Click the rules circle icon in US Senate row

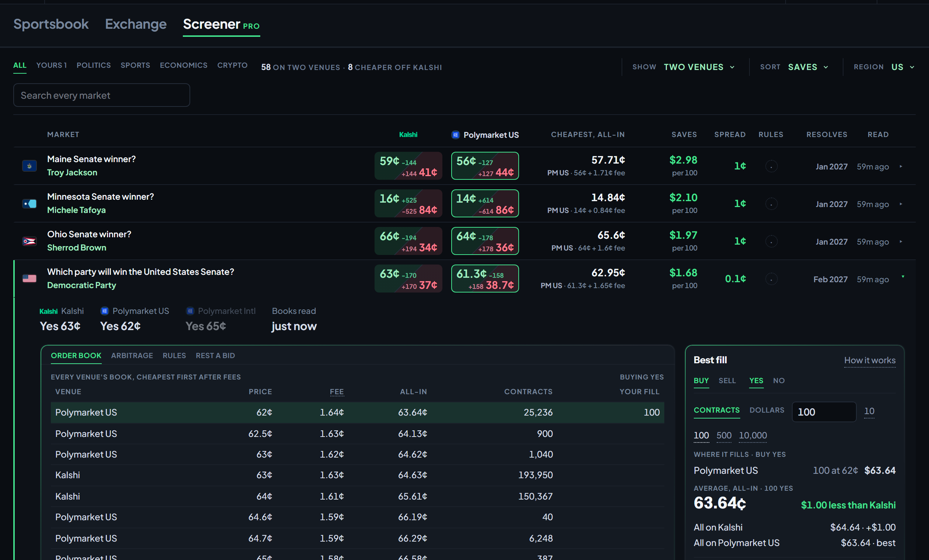coord(771,279)
